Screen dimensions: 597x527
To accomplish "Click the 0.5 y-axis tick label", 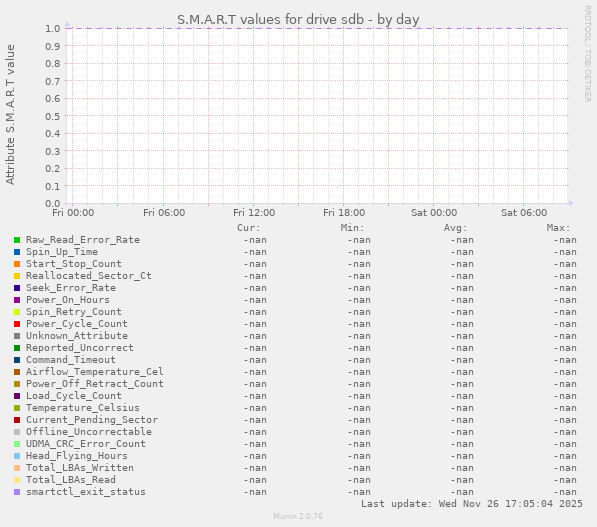I will (x=53, y=116).
